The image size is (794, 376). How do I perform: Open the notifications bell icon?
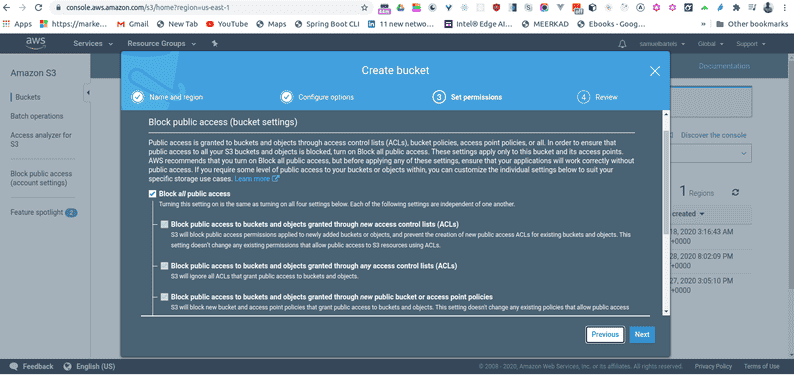[622, 44]
